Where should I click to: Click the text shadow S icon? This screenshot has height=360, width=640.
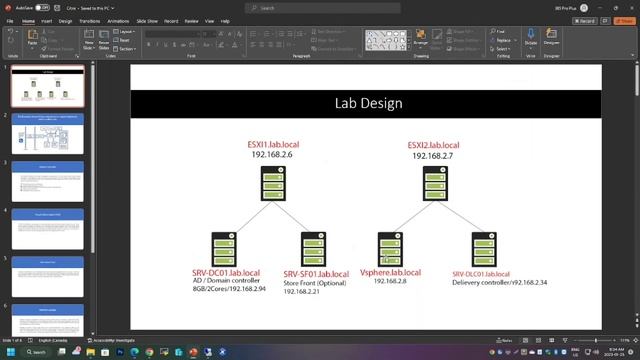point(174,45)
